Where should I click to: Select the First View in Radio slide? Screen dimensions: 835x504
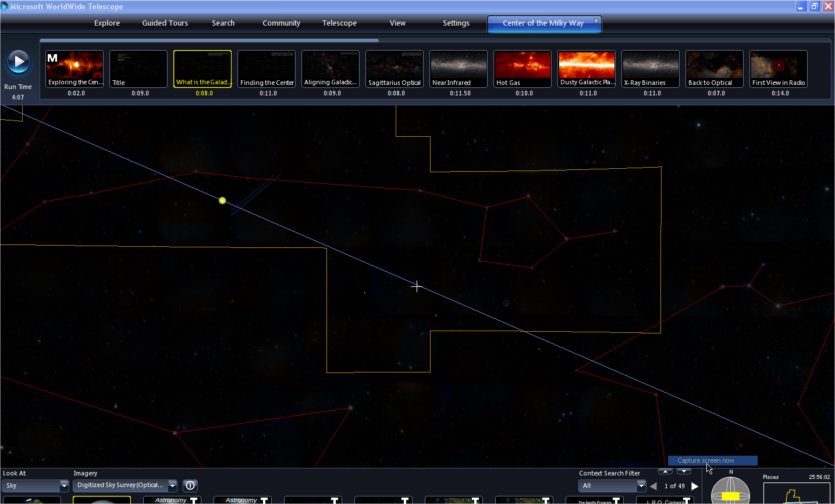[x=779, y=69]
